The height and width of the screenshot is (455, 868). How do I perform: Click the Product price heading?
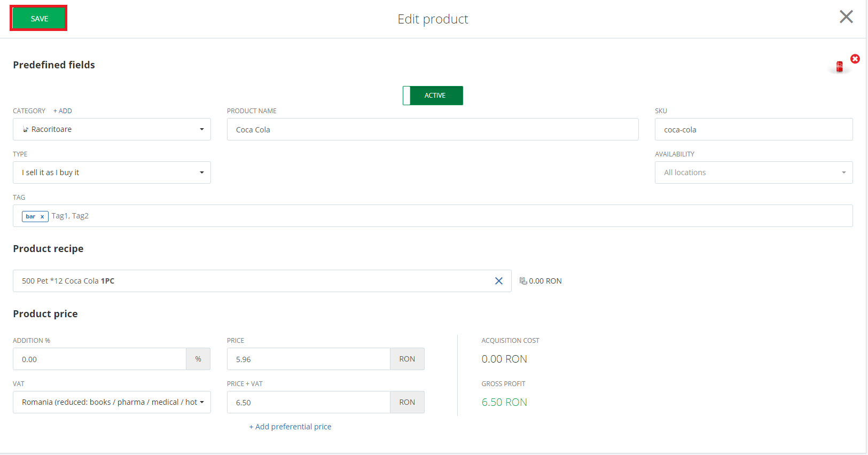click(45, 314)
